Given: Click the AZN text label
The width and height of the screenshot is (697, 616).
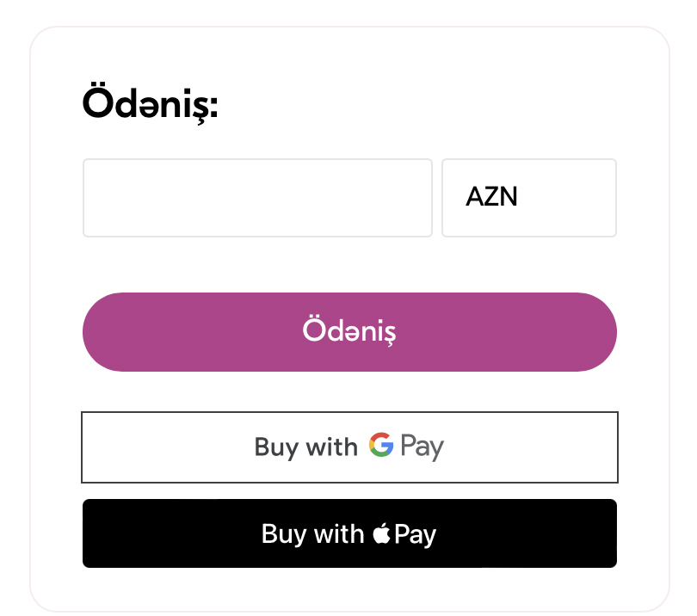Looking at the screenshot, I should coord(491,198).
